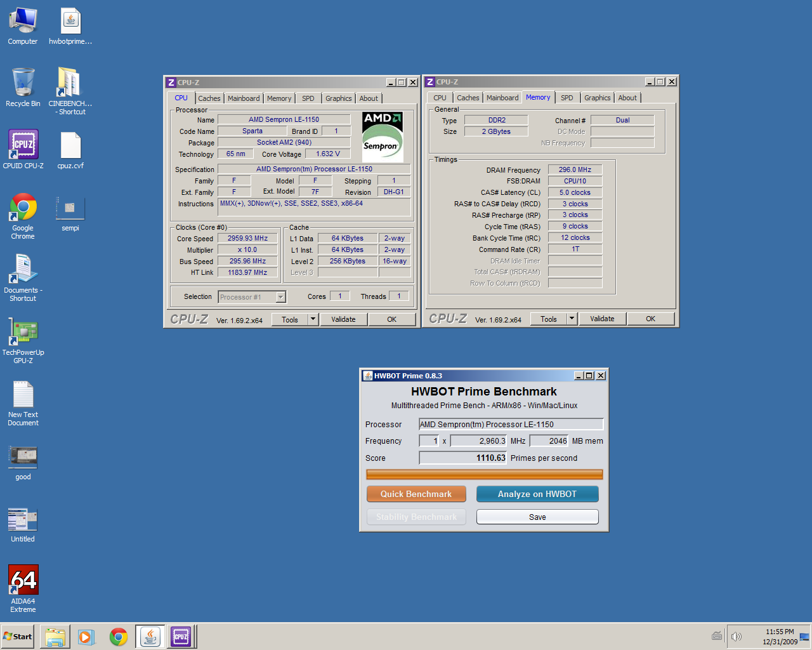Image resolution: width=812 pixels, height=650 pixels.
Task: Click Validate in the left CPU-Z window
Action: (343, 319)
